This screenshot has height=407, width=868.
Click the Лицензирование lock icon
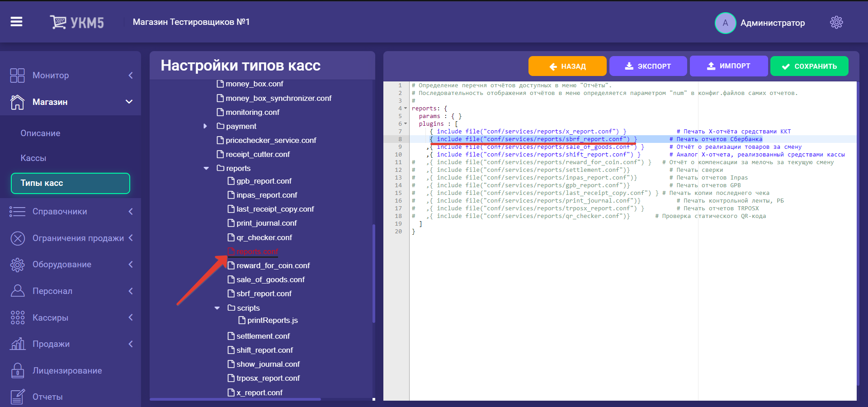pyautogui.click(x=17, y=370)
